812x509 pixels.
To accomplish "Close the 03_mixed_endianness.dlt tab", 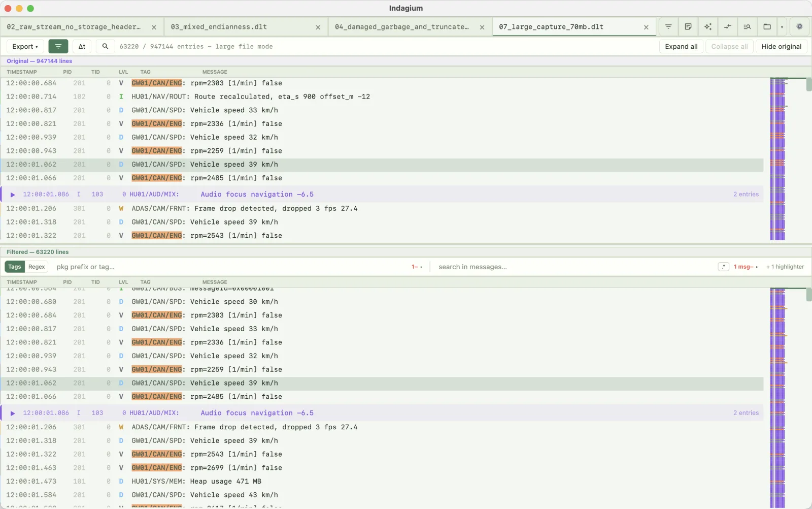I will 318,27.
